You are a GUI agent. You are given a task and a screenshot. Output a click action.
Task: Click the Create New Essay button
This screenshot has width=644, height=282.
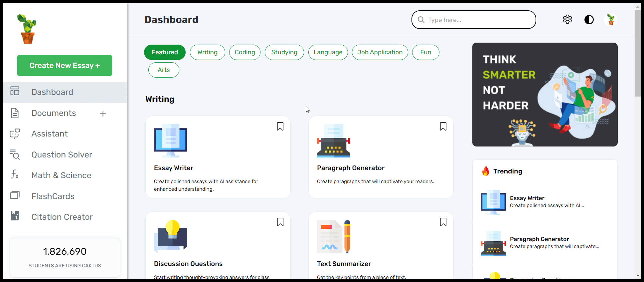click(65, 66)
